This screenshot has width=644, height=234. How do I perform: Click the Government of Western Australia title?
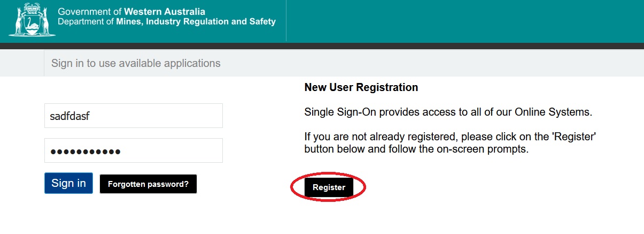pos(131,12)
